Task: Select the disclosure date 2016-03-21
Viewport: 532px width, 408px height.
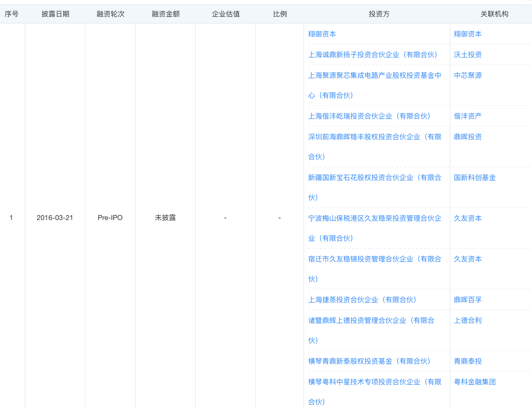Action: point(55,218)
